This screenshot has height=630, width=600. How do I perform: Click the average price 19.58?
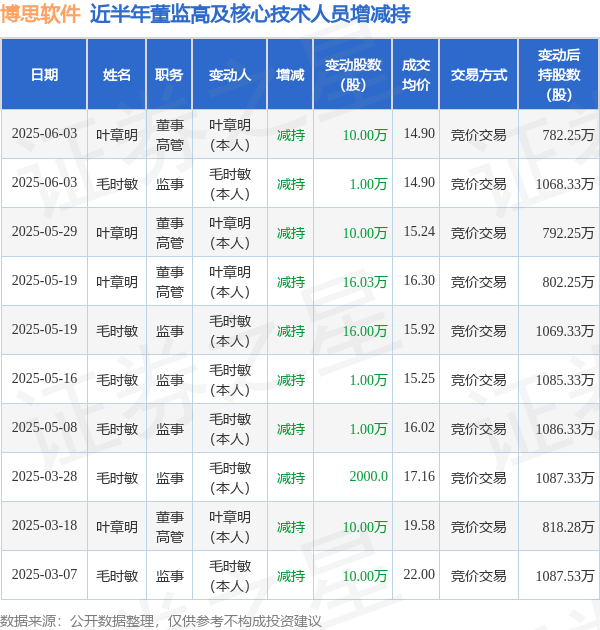pyautogui.click(x=419, y=526)
